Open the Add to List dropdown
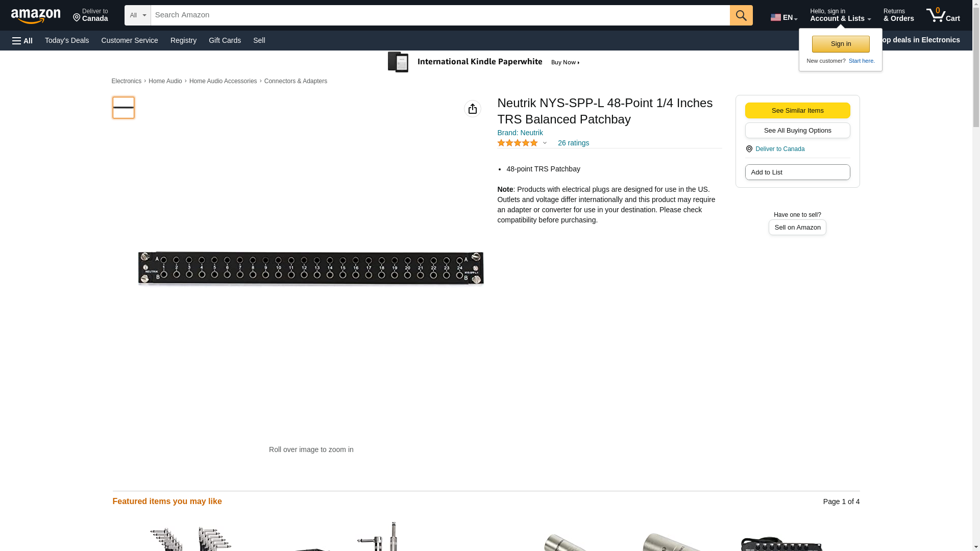Image resolution: width=980 pixels, height=551 pixels. pos(797,172)
